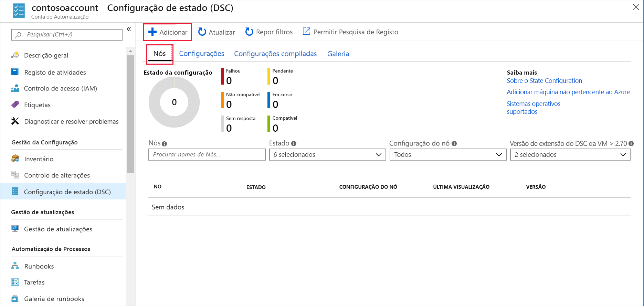644x306 pixels.
Task: Select the Nós tab
Action: (x=159, y=54)
